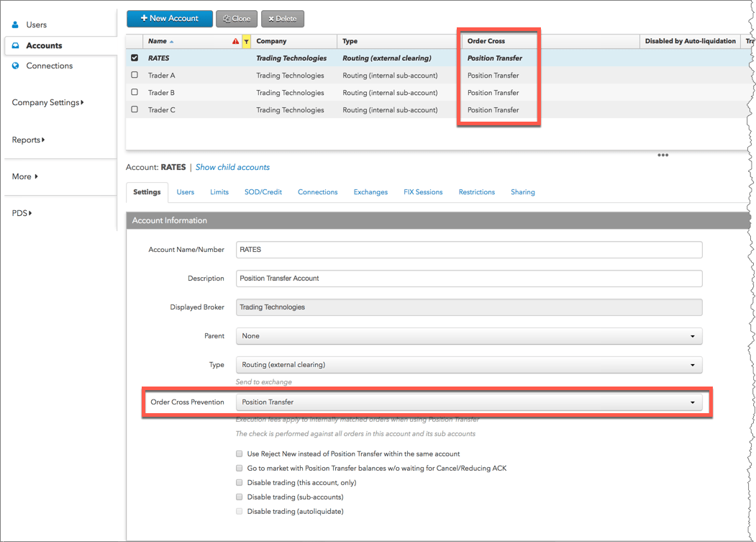Click the Name column sort arrow
756x542 pixels.
point(172,42)
